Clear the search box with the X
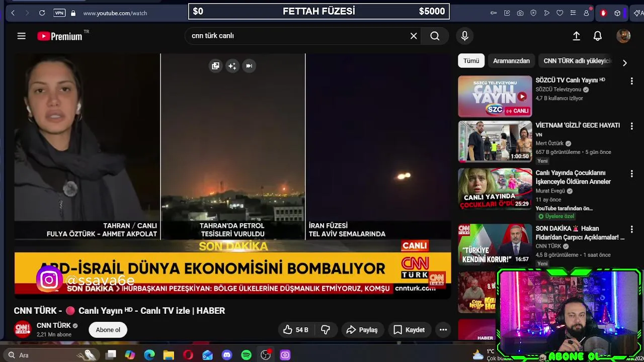 coord(414,36)
